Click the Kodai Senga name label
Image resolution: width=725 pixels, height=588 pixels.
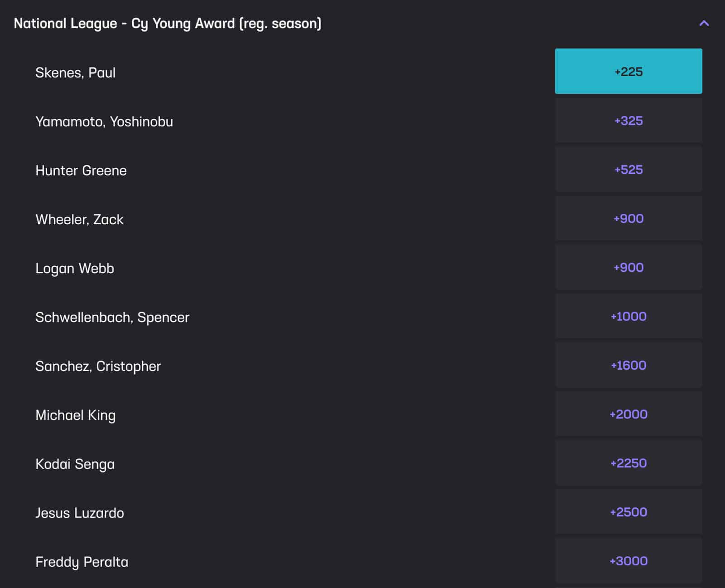click(75, 464)
